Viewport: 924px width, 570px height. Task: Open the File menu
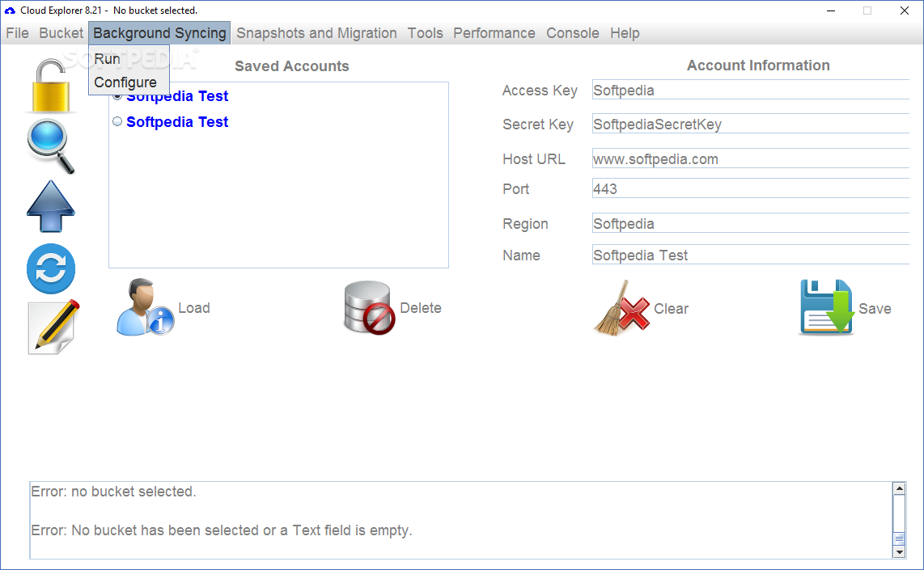[x=17, y=33]
